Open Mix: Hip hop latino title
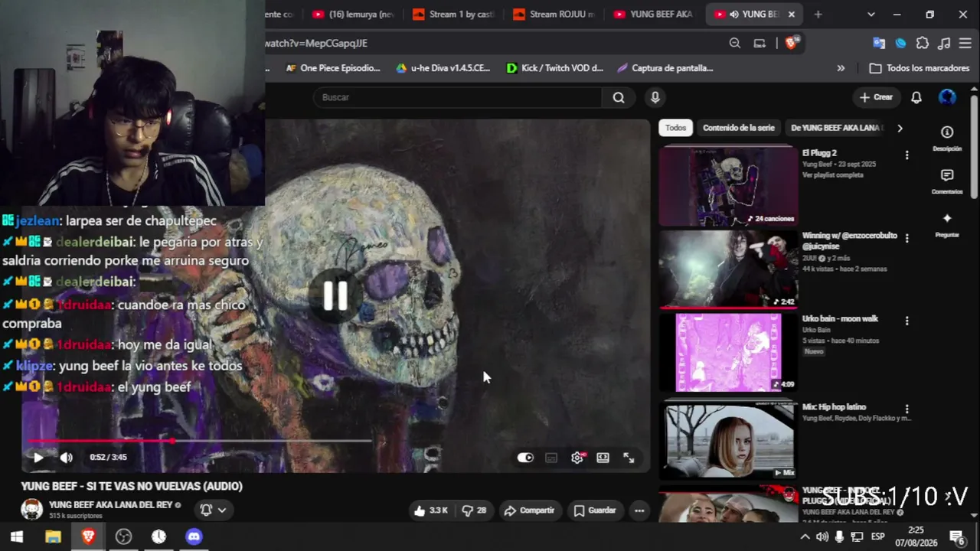980x551 pixels. point(834,407)
